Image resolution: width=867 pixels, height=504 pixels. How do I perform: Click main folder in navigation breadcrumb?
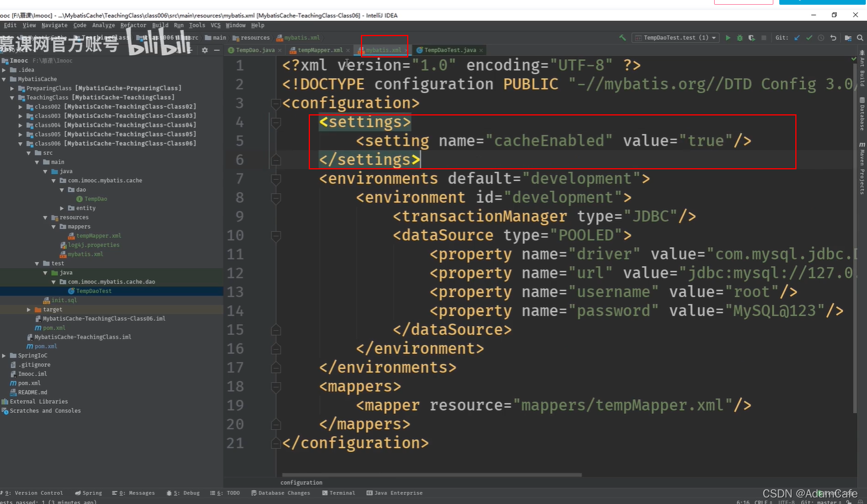pyautogui.click(x=216, y=37)
